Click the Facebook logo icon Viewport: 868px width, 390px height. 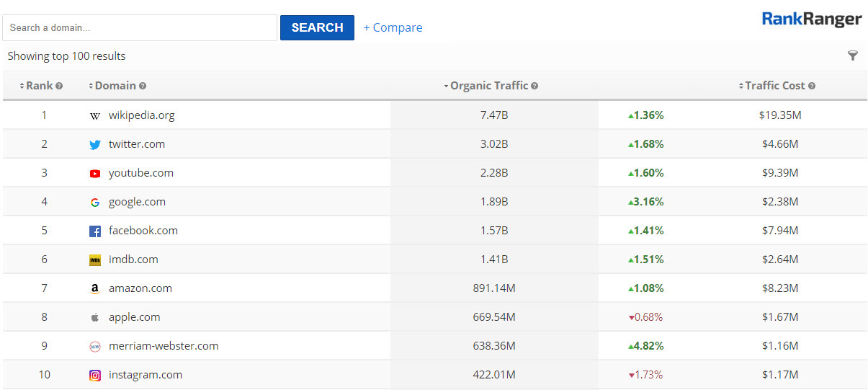click(95, 231)
